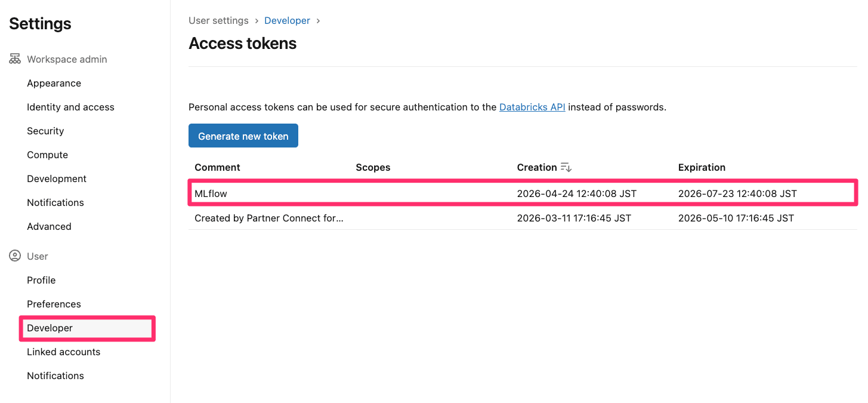Open the Advanced settings section
This screenshot has width=868, height=403.
pos(49,226)
